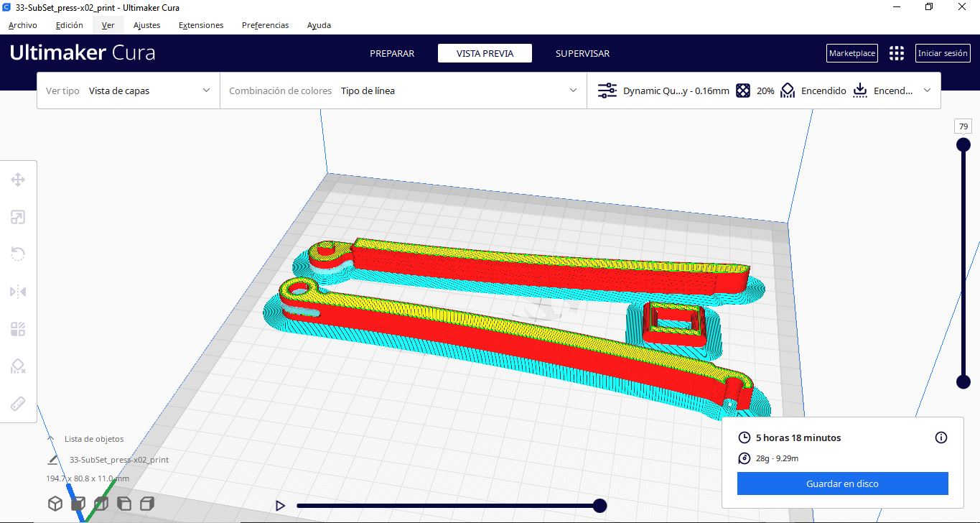The image size is (980, 523).
Task: Select 33-SubSet_press-x02_print in object list
Action: (119, 460)
